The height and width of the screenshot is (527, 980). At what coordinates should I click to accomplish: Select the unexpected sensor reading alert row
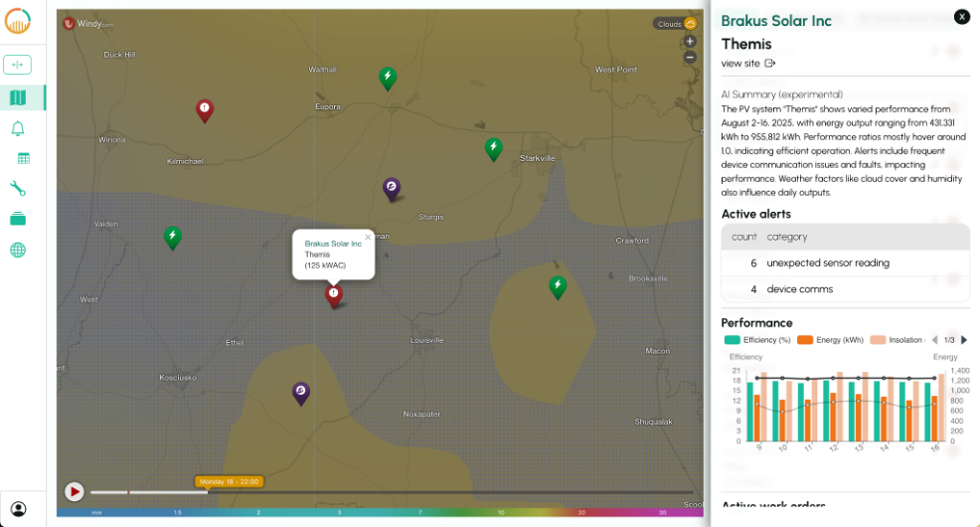[845, 263]
